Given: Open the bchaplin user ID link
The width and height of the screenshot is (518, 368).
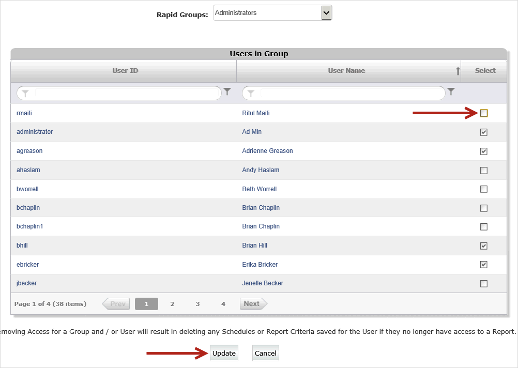Looking at the screenshot, I should tap(28, 208).
